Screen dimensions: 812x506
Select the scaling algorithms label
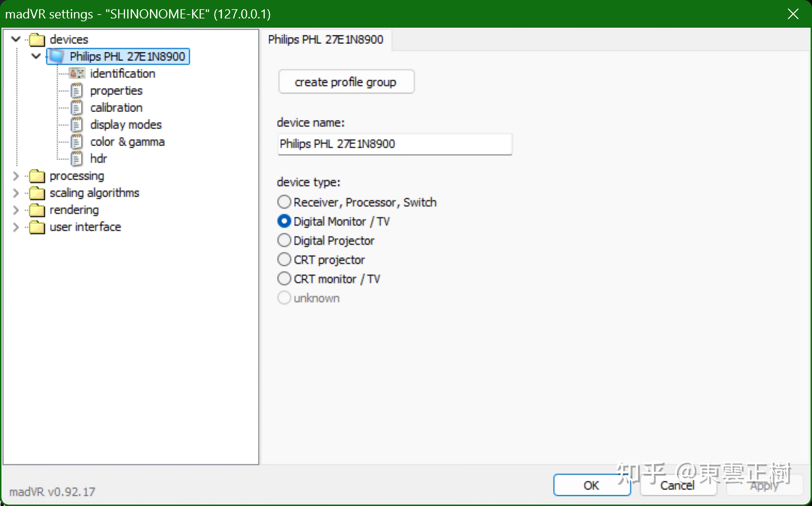tap(95, 193)
